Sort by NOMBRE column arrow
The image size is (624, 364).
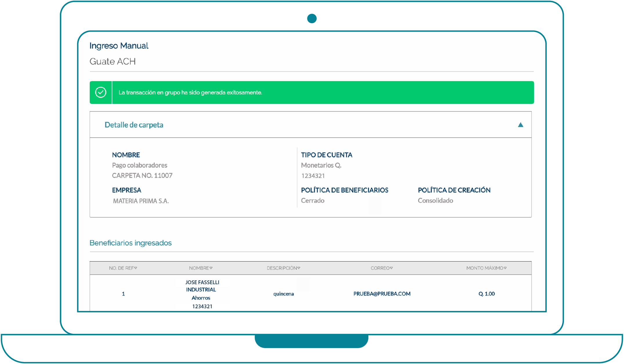click(x=211, y=268)
